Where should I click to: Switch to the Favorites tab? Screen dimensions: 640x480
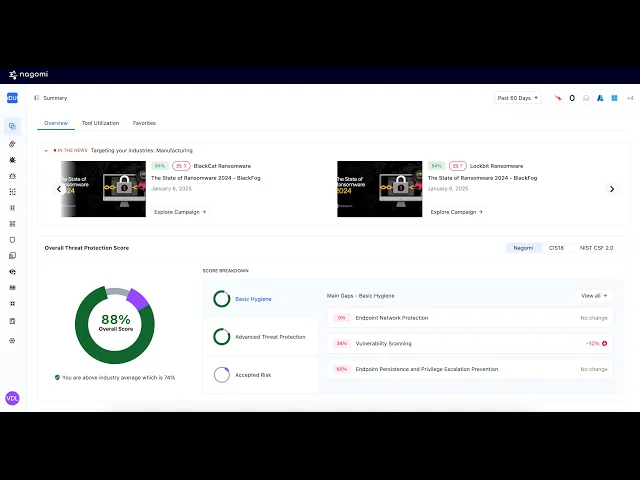(x=144, y=123)
